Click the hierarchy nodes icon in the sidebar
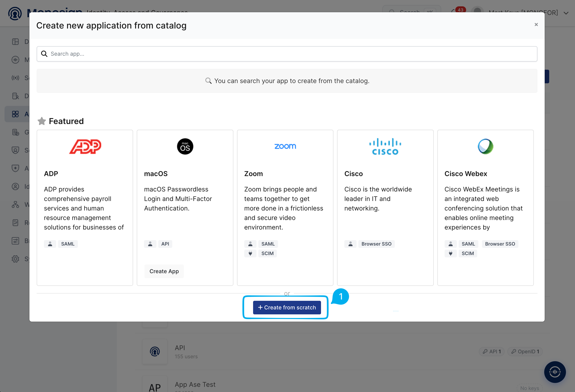The height and width of the screenshot is (392, 575). tap(15, 205)
